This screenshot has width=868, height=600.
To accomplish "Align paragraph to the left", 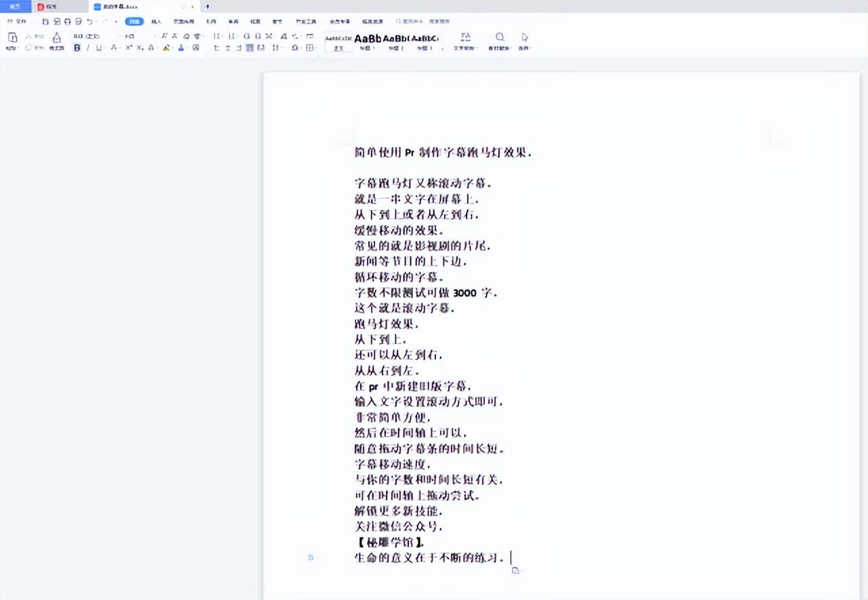I will [x=217, y=47].
